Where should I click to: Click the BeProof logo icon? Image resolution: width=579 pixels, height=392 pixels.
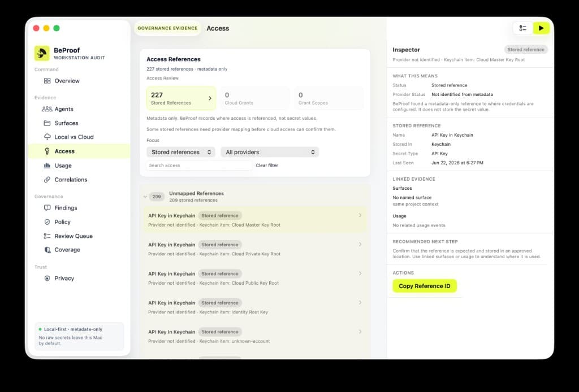point(42,53)
